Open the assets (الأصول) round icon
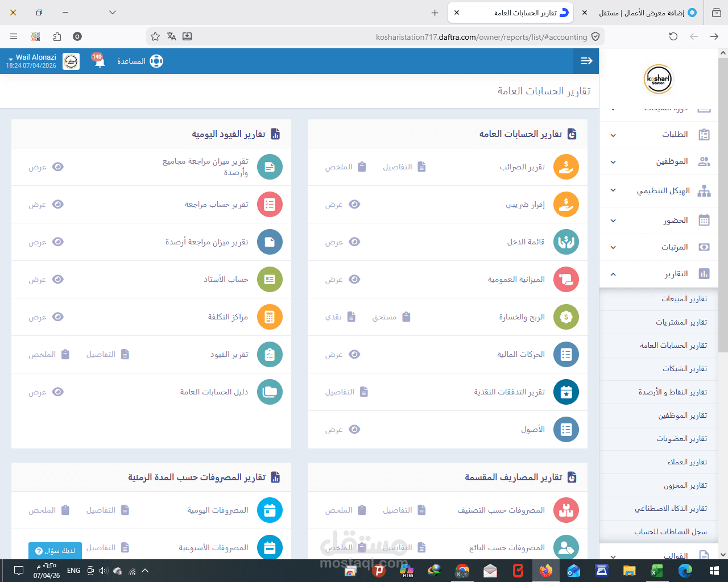This screenshot has height=582, width=728. click(566, 430)
